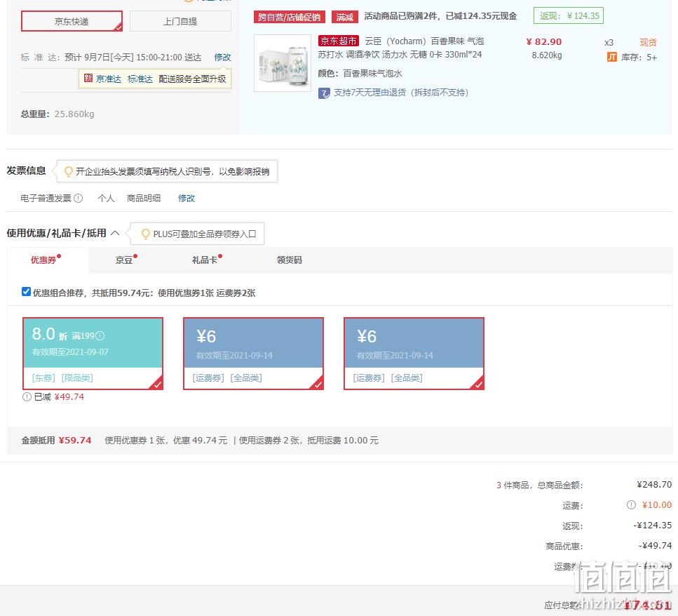Deselect the 8.0折 满199 coupon
678x616 pixels.
tap(93, 354)
